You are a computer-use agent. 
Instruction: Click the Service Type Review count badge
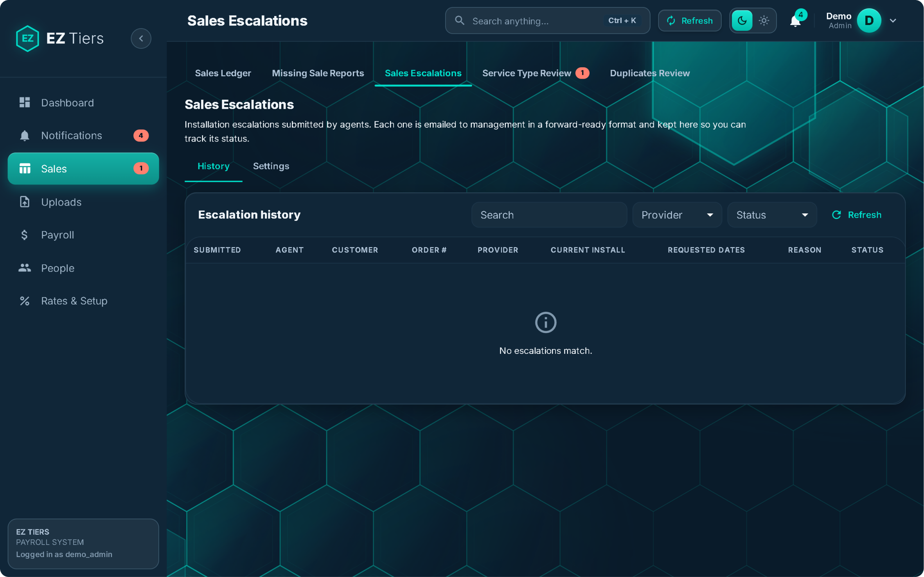pyautogui.click(x=582, y=73)
